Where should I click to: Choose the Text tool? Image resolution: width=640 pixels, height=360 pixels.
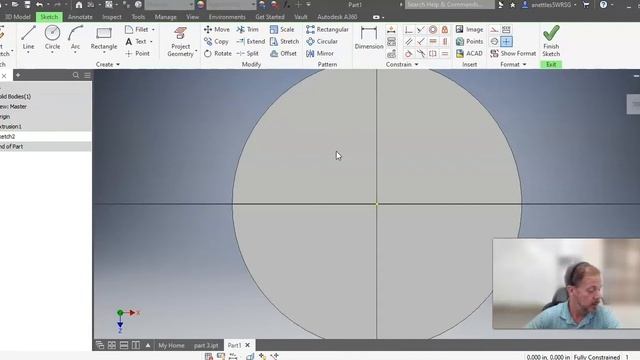pos(136,42)
